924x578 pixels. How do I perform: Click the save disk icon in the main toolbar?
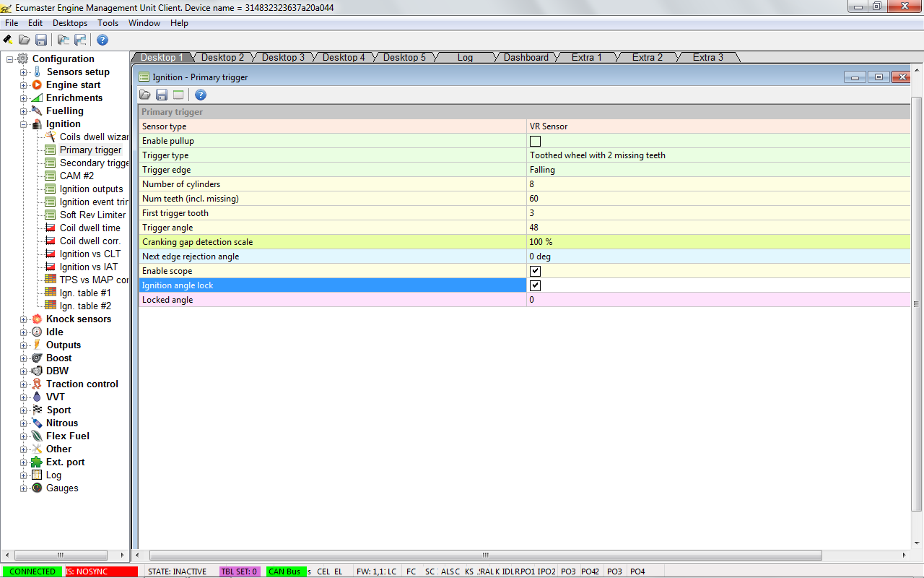[x=41, y=40]
